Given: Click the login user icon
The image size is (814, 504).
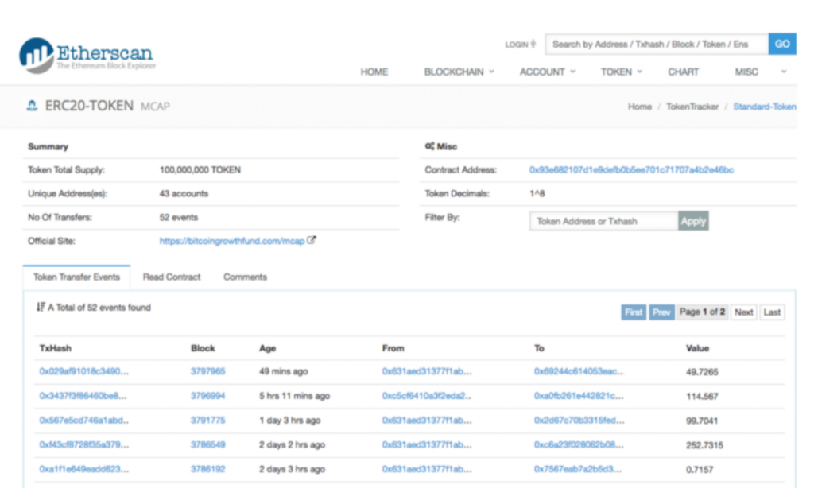Looking at the screenshot, I should [x=533, y=44].
